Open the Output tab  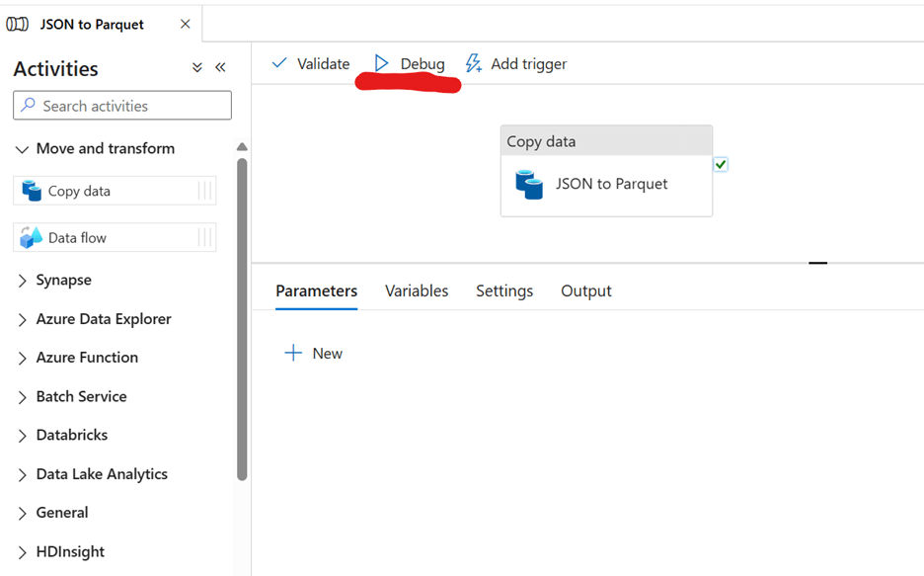point(585,290)
